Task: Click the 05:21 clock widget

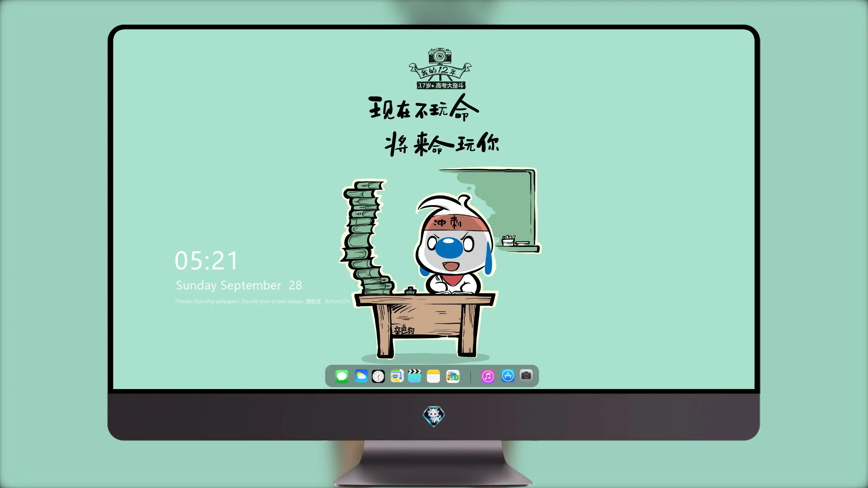Action: [x=206, y=260]
